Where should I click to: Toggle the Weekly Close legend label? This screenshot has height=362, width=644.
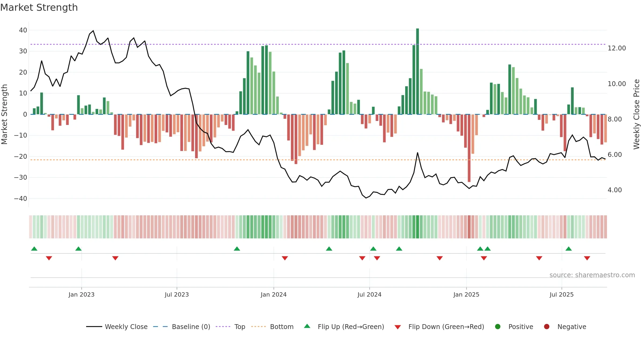[x=126, y=327]
